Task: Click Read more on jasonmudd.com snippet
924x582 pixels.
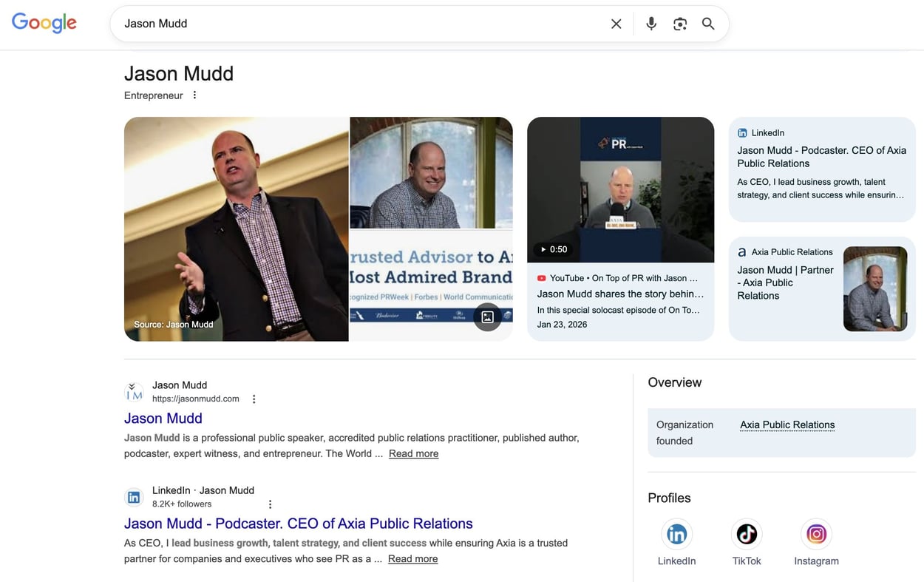Action: (414, 453)
